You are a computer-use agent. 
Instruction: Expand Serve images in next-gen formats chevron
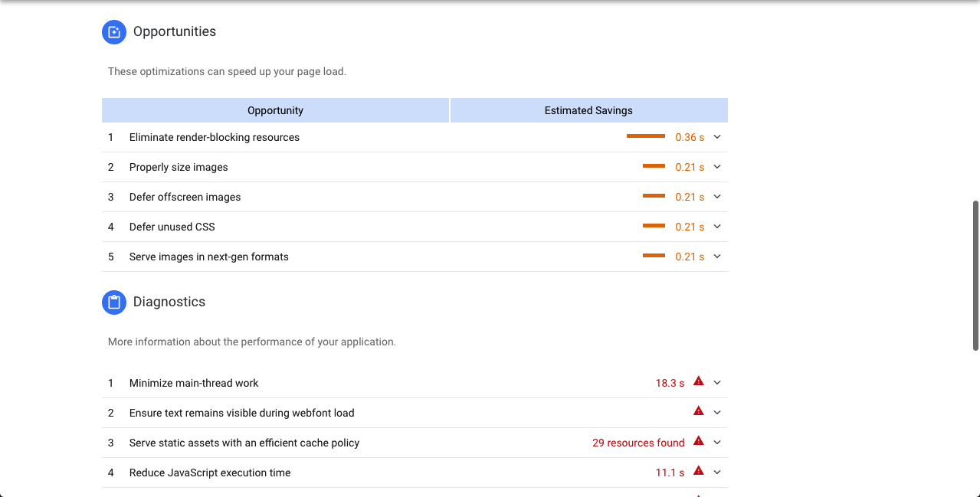717,257
